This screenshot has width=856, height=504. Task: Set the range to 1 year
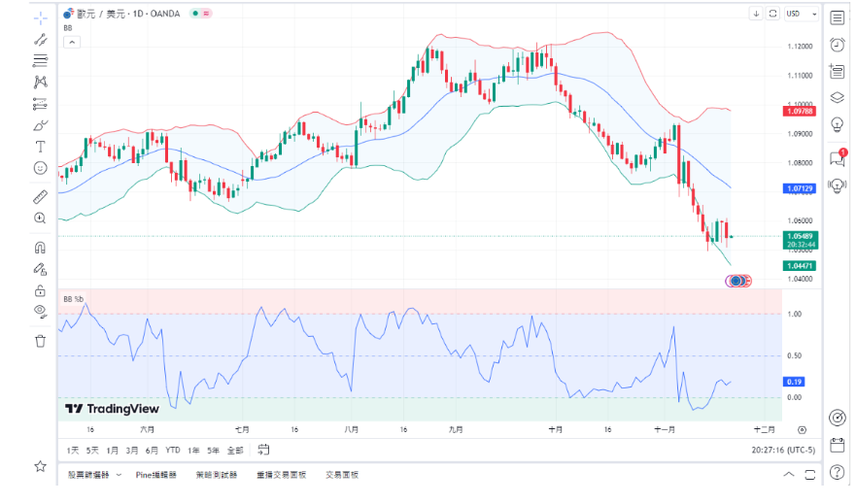(193, 451)
